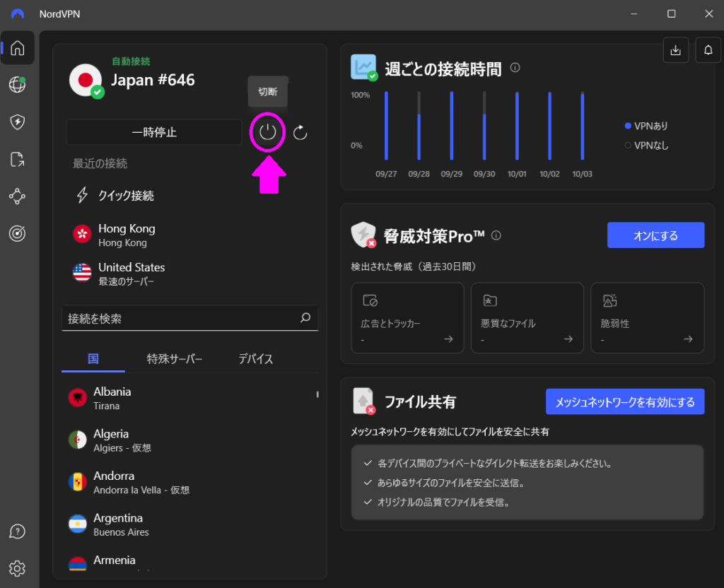Open the 悪質なファイル card
The image size is (724, 588).
tap(527, 318)
